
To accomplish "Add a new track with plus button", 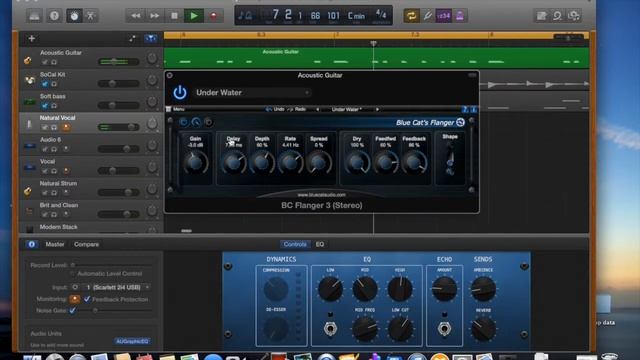I will [x=31, y=38].
